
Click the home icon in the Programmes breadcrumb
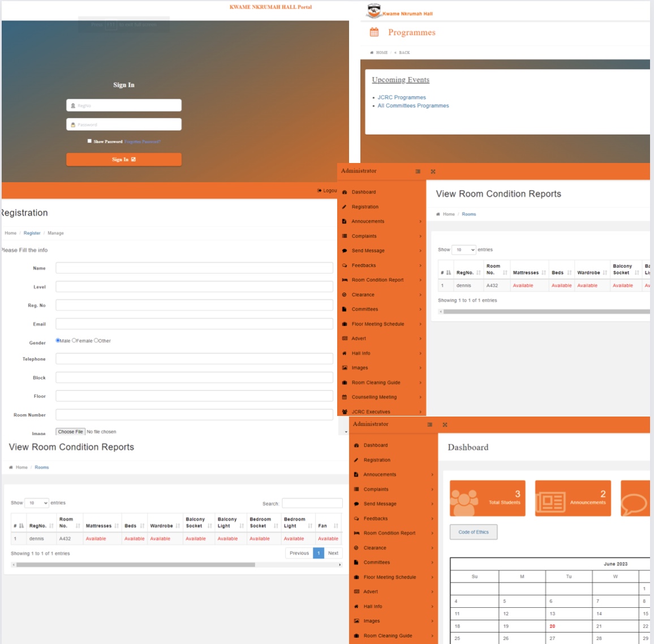tap(372, 53)
